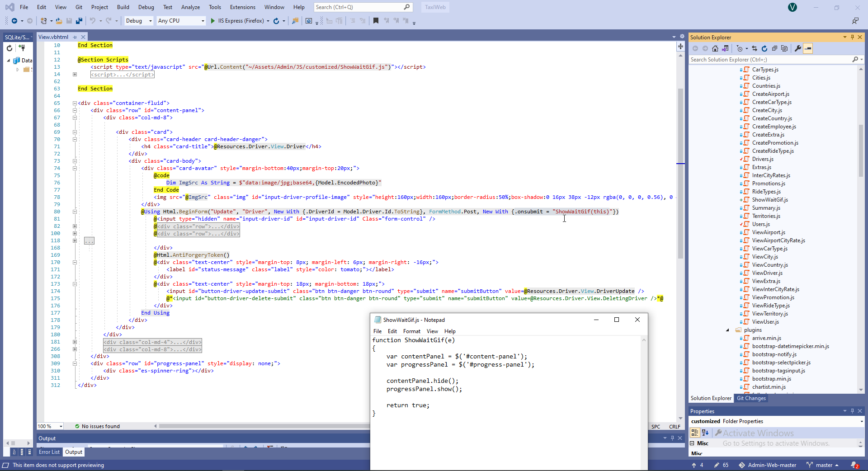Expand the col-md-4 div on line 181
Screen dimensions: 868x471
click(x=75, y=342)
